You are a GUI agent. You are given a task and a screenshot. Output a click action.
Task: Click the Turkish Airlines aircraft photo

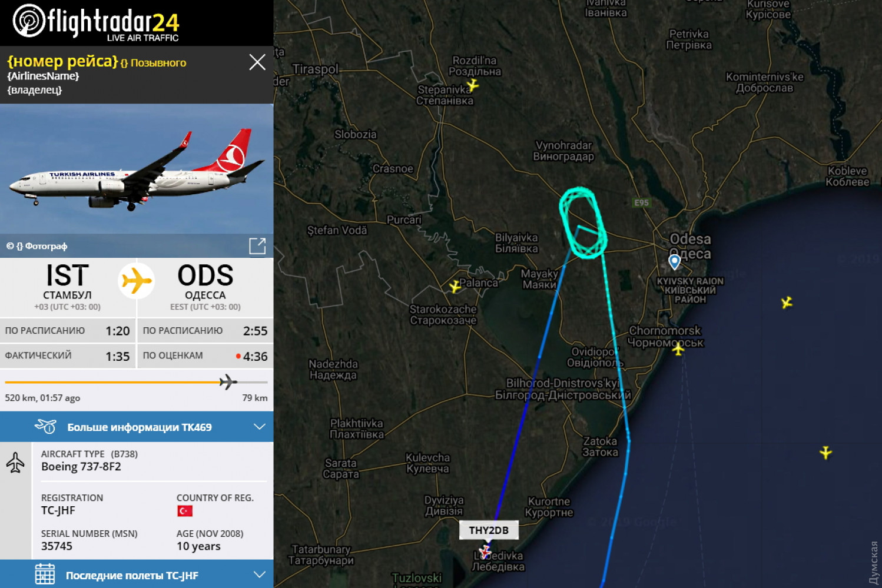[137, 170]
